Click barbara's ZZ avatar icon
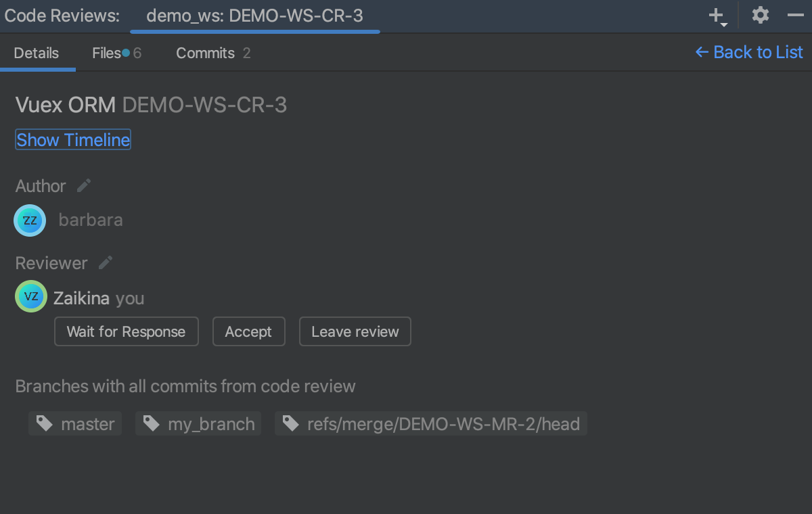Screen dimensions: 812x514 click(30, 220)
